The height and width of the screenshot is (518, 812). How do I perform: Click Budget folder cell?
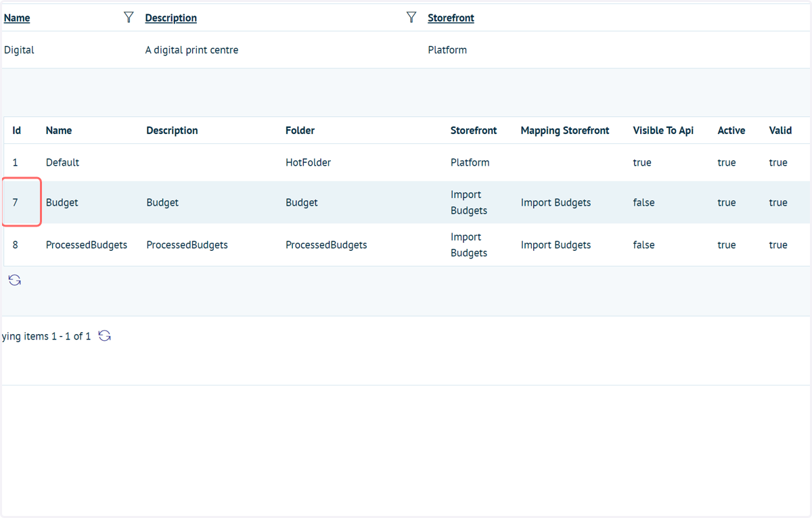pos(302,202)
